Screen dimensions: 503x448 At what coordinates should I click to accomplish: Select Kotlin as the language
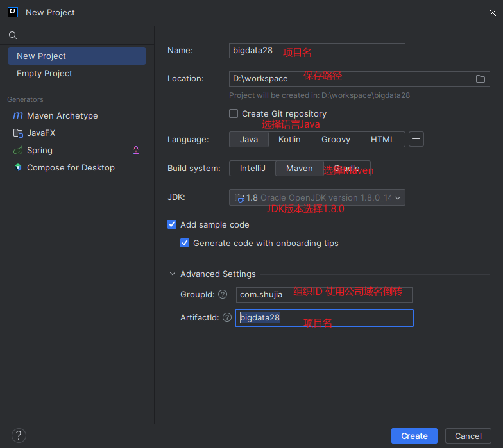(289, 140)
